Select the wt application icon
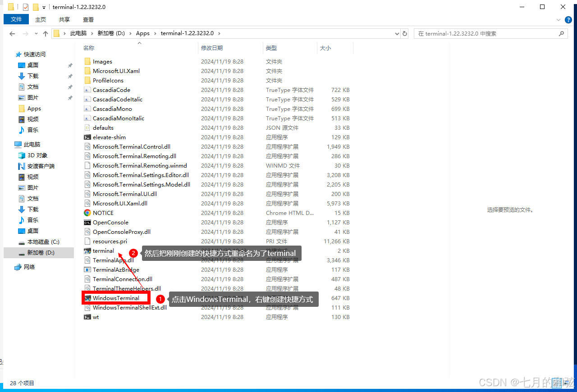Viewport: 577px width, 392px height. tap(87, 317)
